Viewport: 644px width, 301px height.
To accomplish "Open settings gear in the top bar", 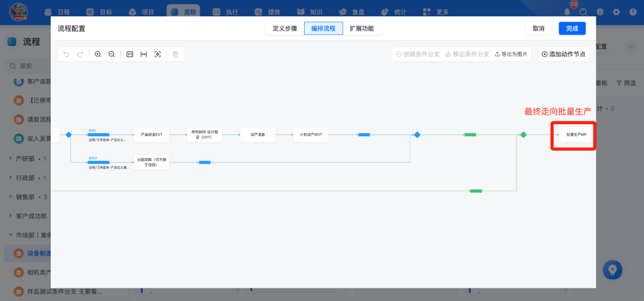I will click(x=616, y=12).
